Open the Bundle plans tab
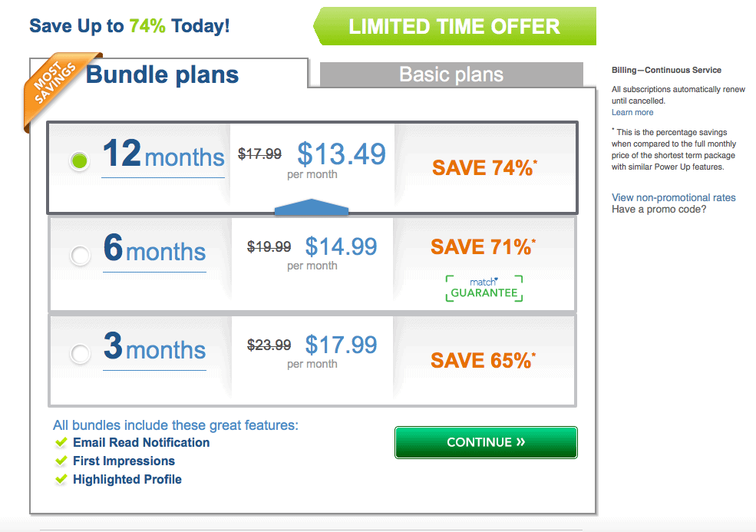 [162, 74]
